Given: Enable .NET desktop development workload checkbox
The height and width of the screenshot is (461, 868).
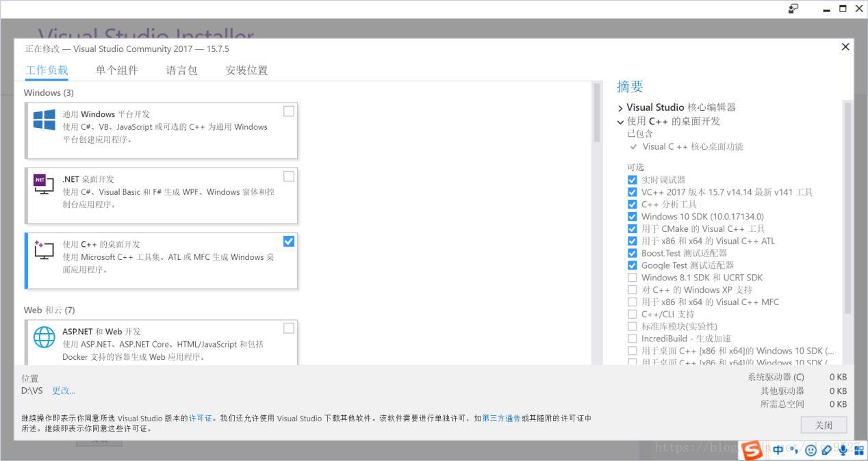Looking at the screenshot, I should point(289,176).
